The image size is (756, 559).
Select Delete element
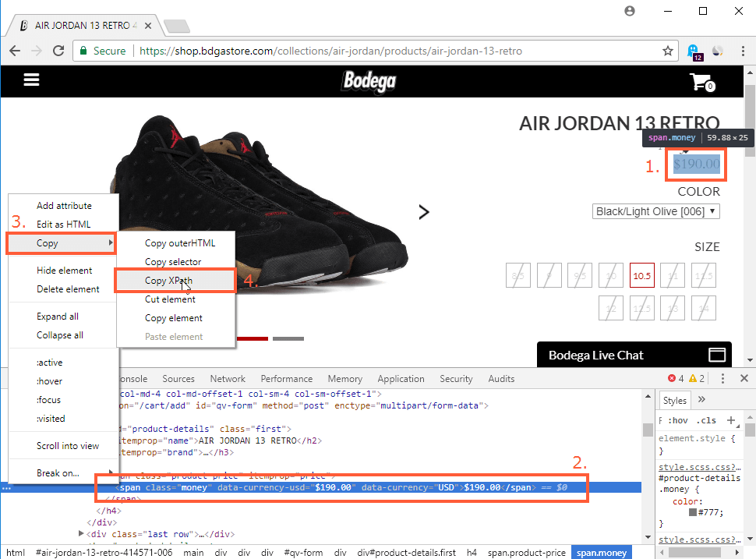click(x=64, y=289)
